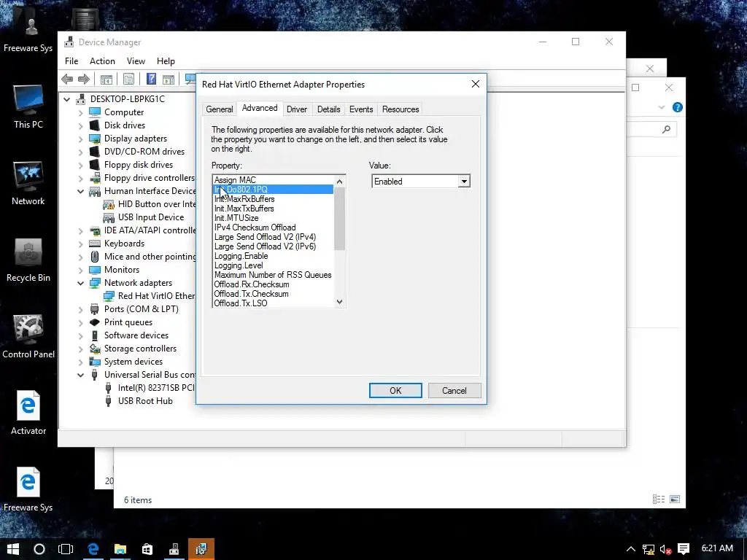747x560 pixels.
Task: Click the network tray icon
Action: pyautogui.click(x=649, y=550)
